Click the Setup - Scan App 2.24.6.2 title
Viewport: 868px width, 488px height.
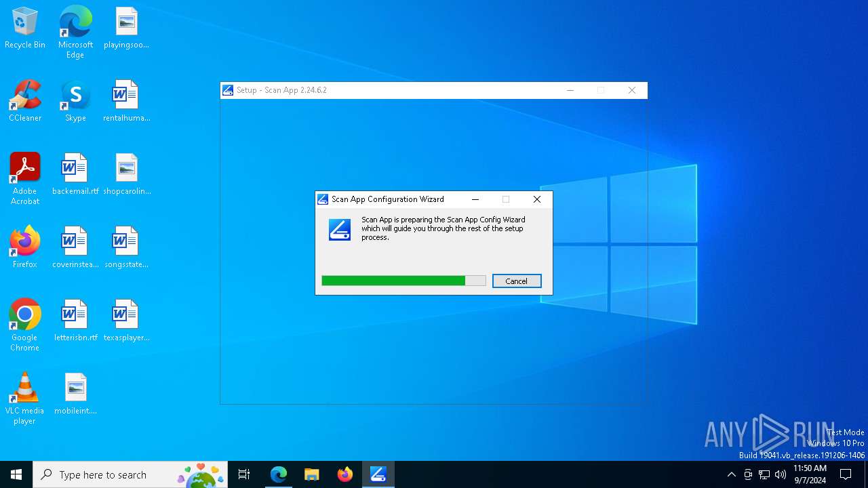point(281,90)
